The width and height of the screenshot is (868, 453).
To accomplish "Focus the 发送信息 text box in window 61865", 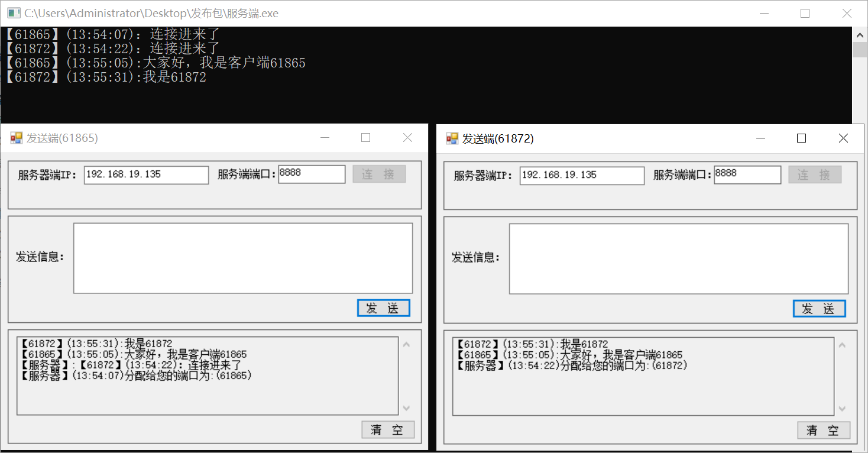I will tap(243, 258).
